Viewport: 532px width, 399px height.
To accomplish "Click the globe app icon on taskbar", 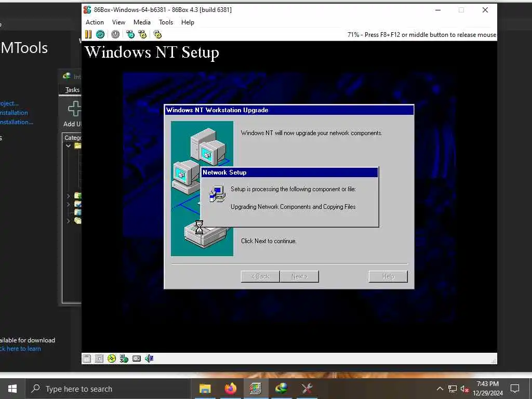I will tap(281, 389).
